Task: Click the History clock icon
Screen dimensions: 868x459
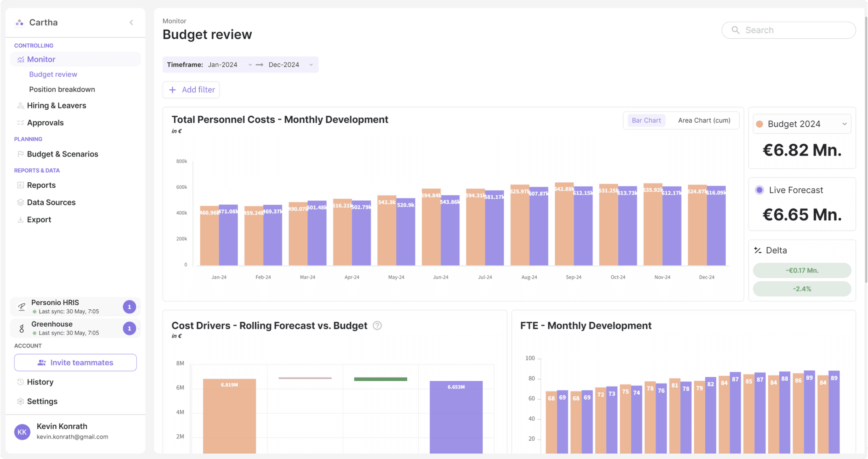Action: 20,382
